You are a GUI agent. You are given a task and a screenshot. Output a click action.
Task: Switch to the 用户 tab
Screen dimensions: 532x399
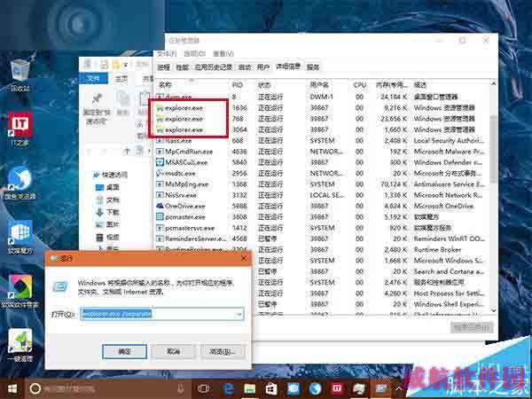pos(263,67)
